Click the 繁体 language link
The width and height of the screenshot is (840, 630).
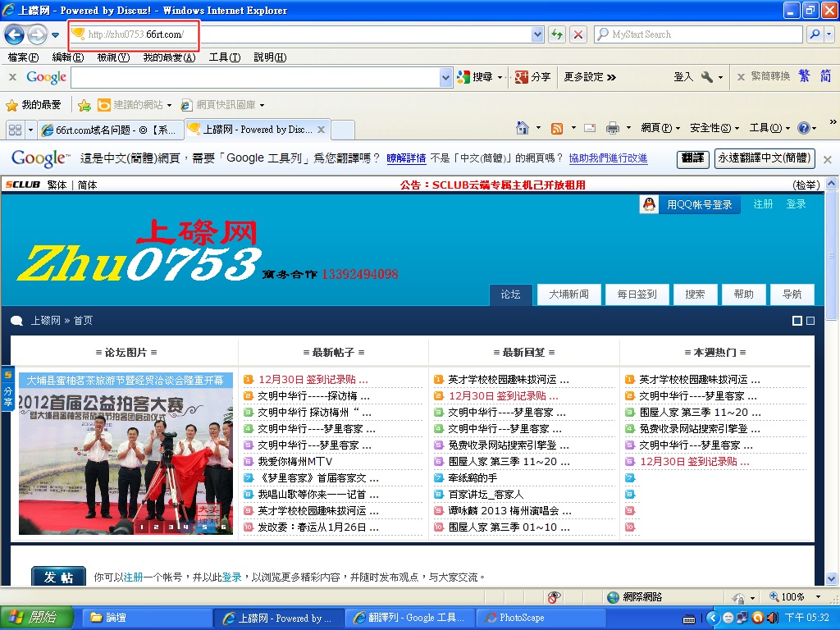[57, 185]
